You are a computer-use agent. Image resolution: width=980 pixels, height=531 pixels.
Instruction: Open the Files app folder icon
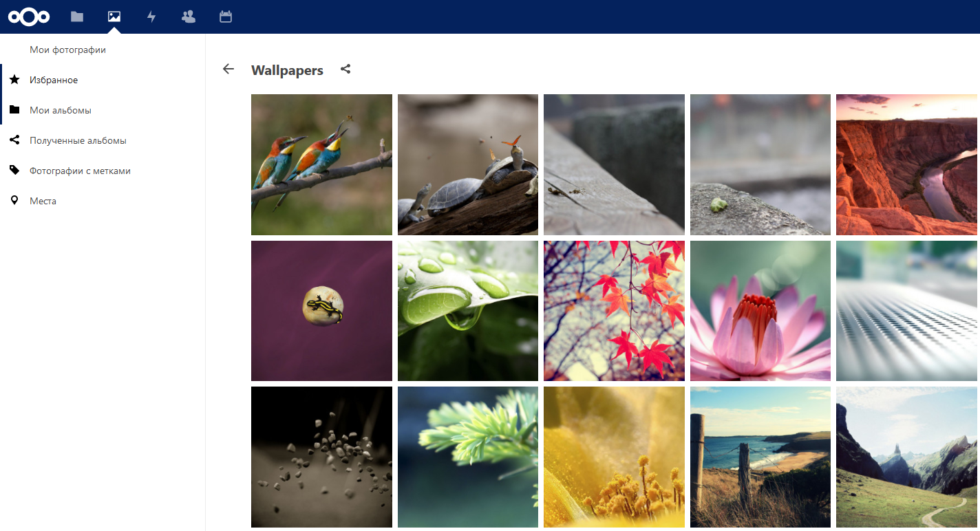pos(77,17)
